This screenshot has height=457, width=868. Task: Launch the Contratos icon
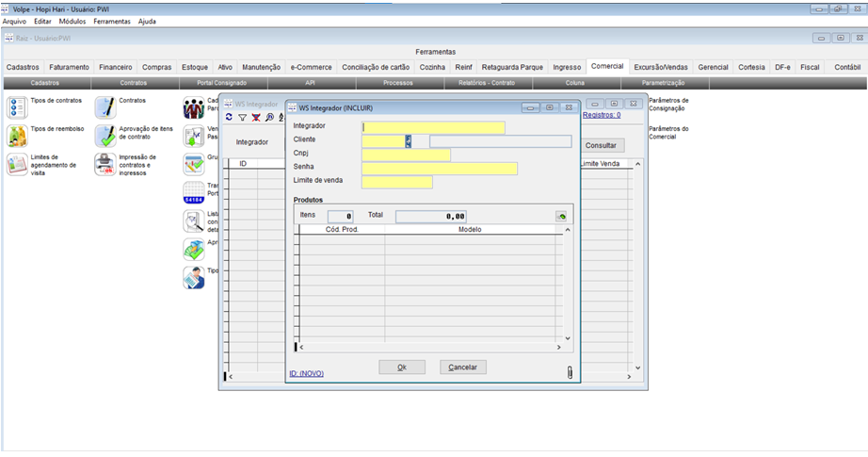point(104,106)
